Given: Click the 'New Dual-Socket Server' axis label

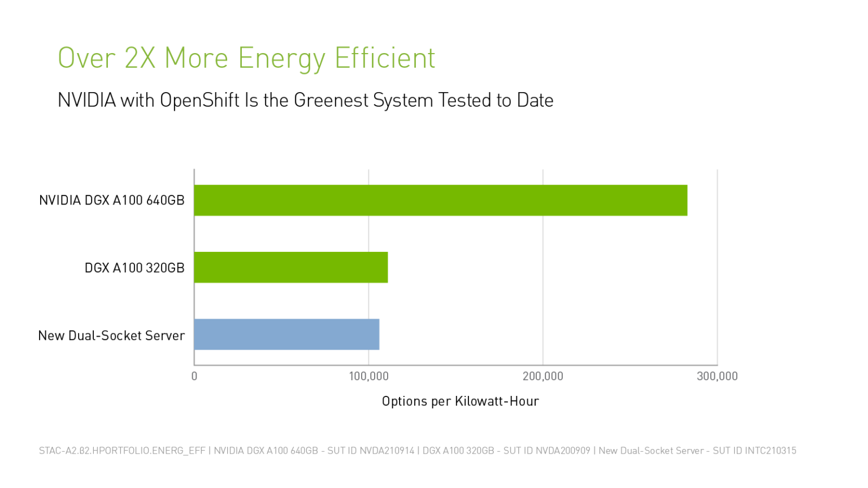Looking at the screenshot, I should (111, 335).
